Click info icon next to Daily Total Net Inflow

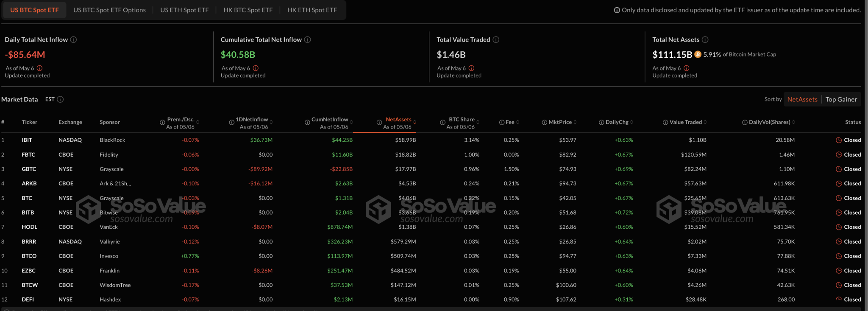(x=73, y=39)
